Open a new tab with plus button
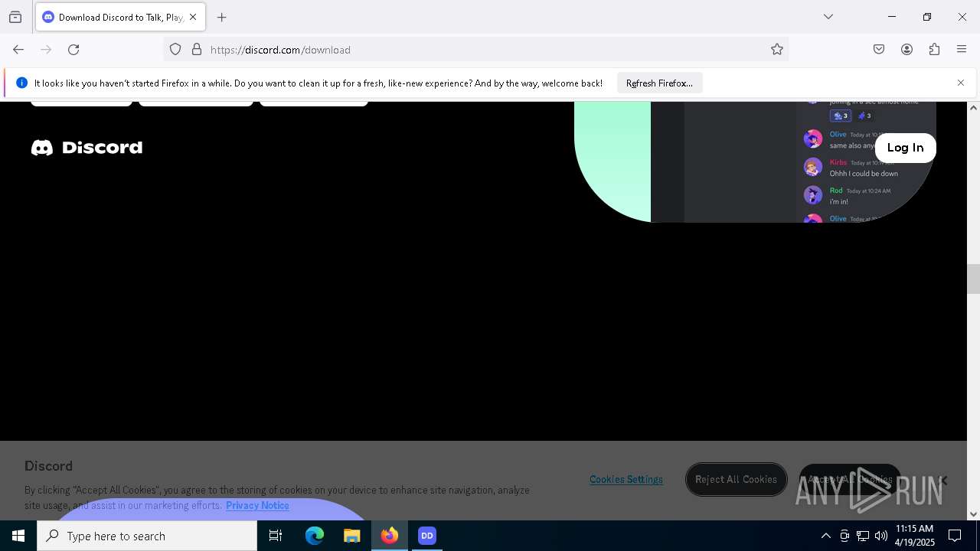This screenshot has width=980, height=551. [222, 17]
